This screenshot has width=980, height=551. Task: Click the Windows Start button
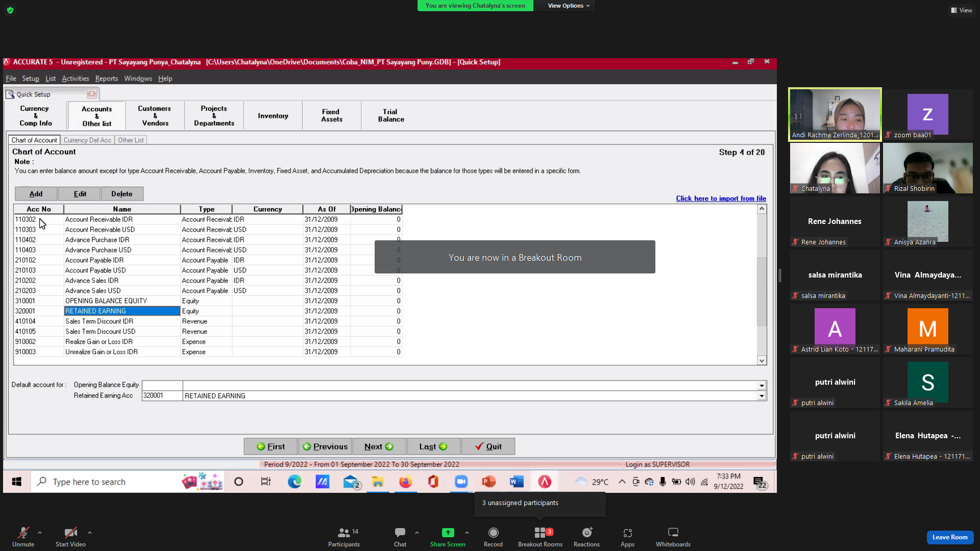(x=17, y=482)
